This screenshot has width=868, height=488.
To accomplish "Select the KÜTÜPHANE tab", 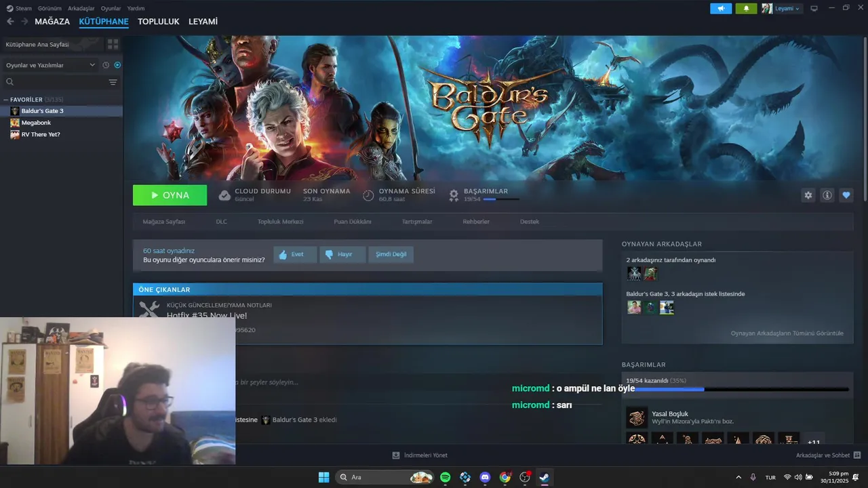I will [104, 22].
